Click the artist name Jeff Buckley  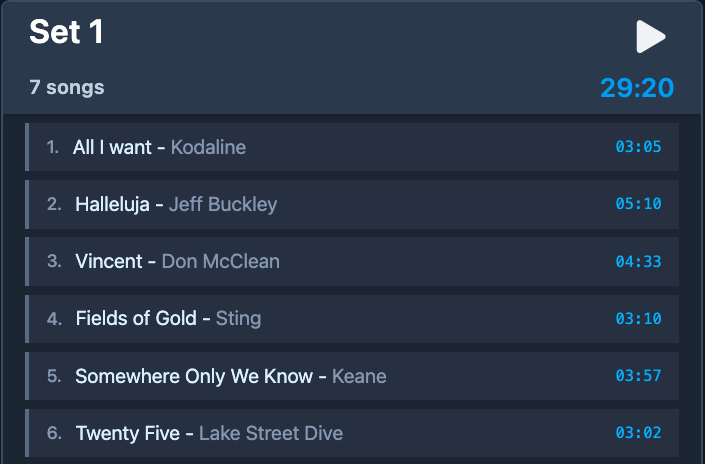pos(223,205)
